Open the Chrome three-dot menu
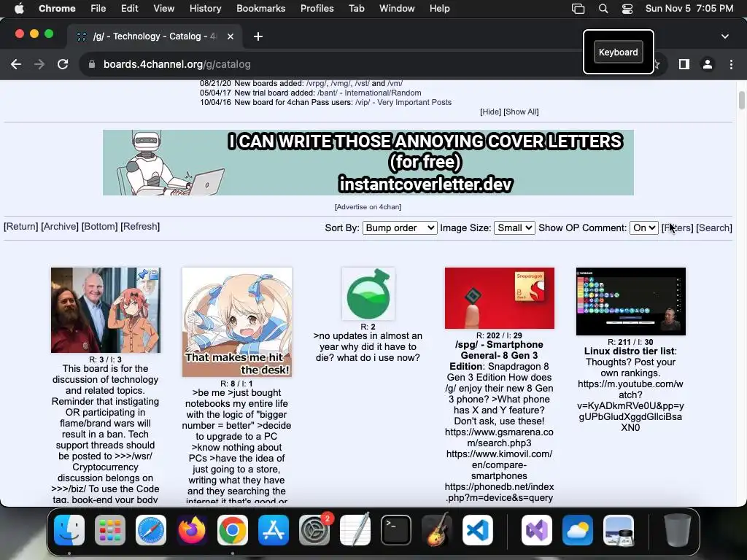Image resolution: width=747 pixels, height=560 pixels. pos(731,64)
